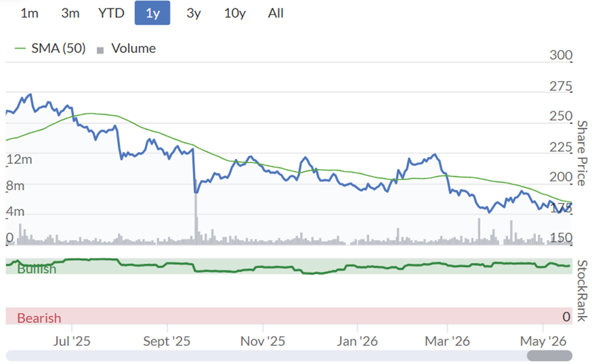Select the 1m time range
The height and width of the screenshot is (364, 592).
[x=29, y=13]
